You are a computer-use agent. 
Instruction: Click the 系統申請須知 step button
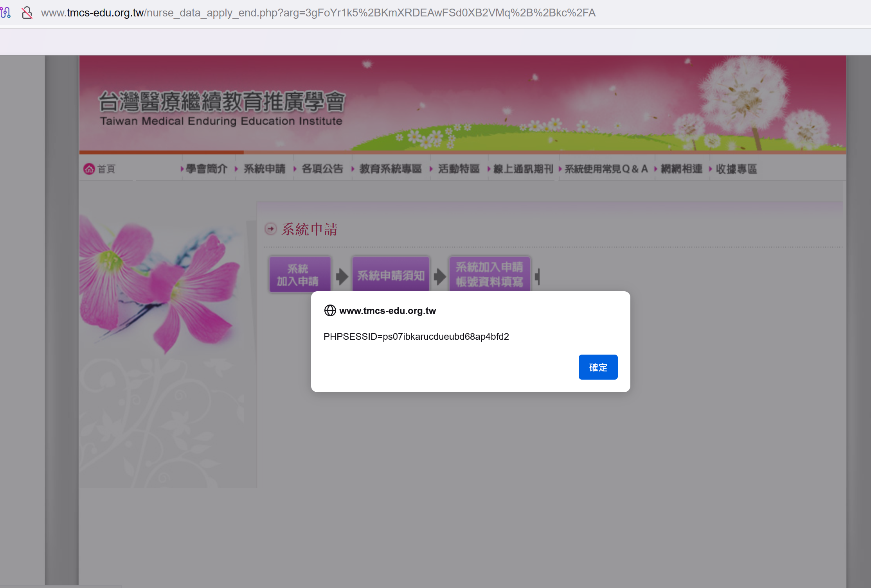tap(391, 274)
